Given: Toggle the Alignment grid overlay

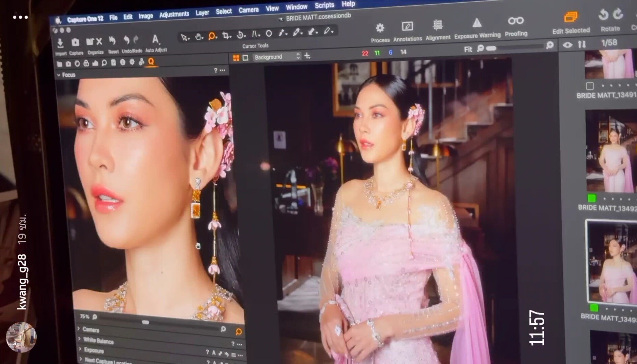Looking at the screenshot, I should tap(438, 25).
